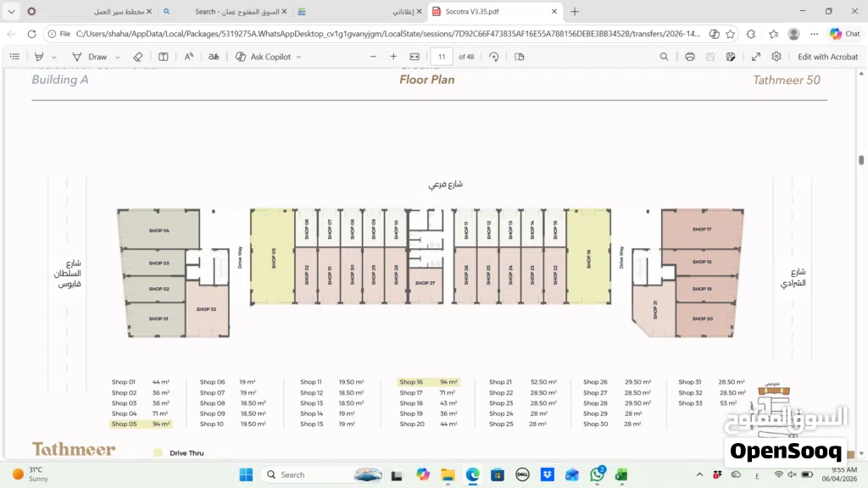Open Excel from the taskbar

tap(621, 474)
